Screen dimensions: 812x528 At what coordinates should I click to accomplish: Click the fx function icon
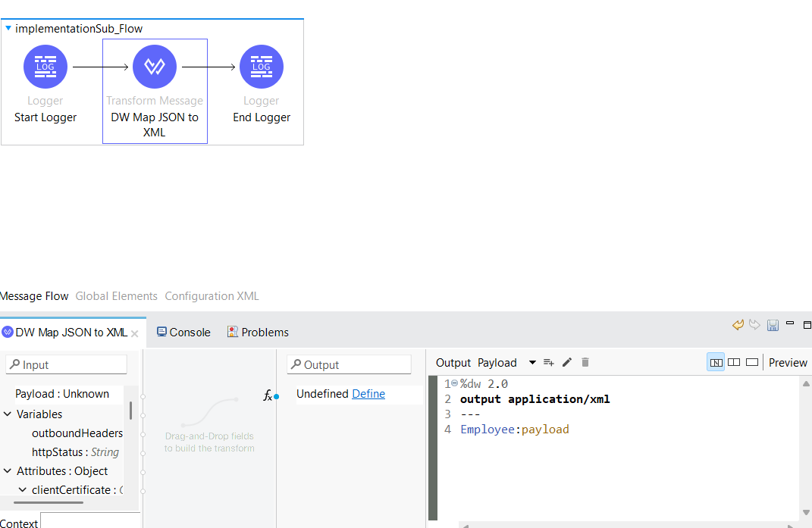(268, 395)
